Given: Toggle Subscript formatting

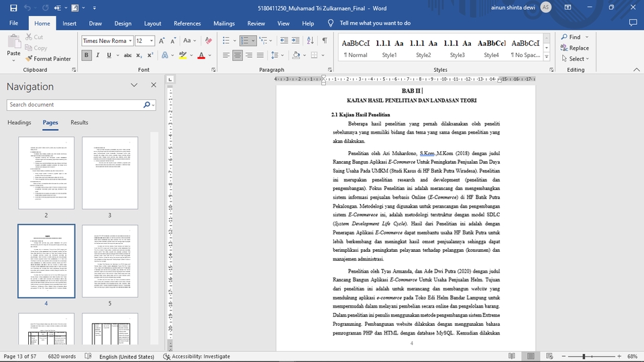Looking at the screenshot, I should coord(139,55).
